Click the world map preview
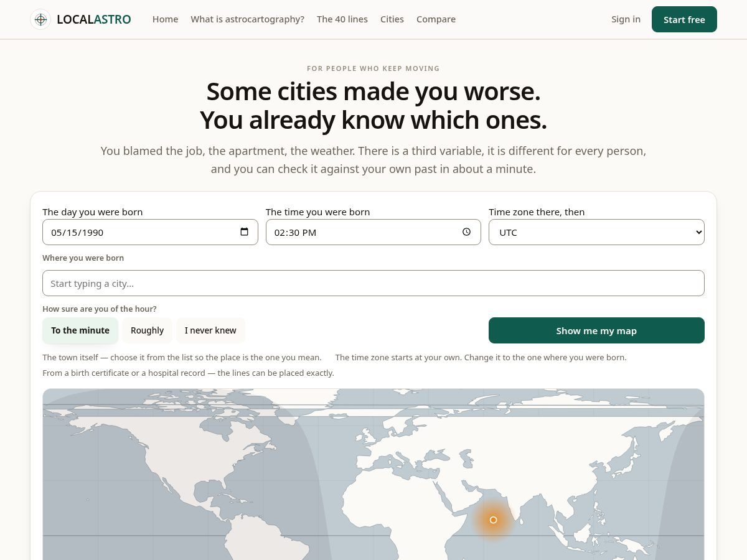 pos(374,474)
